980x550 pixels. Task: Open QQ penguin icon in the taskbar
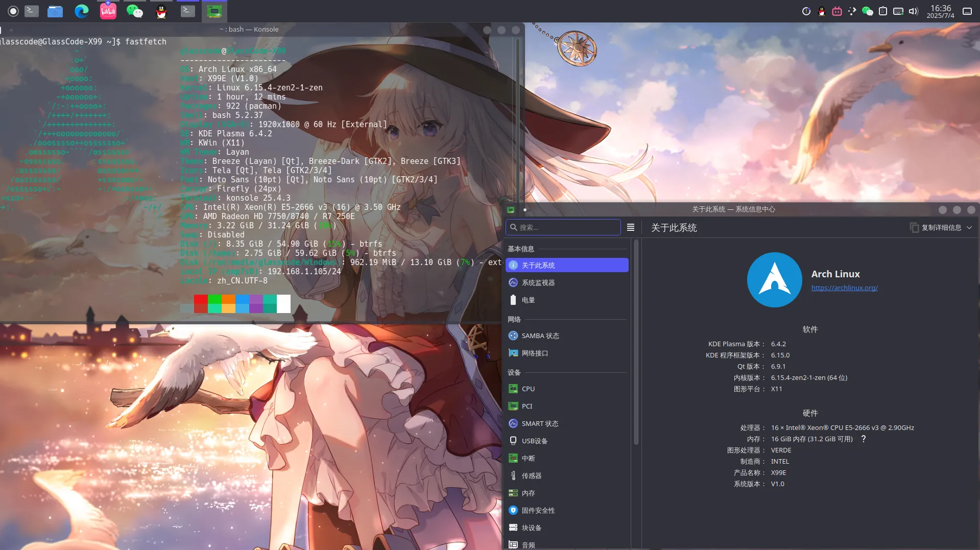tap(161, 11)
